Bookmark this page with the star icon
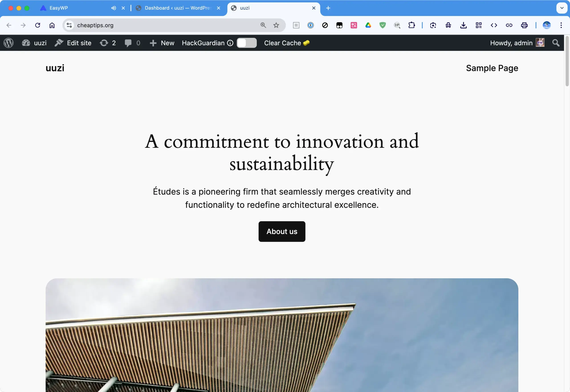The height and width of the screenshot is (392, 570). click(x=276, y=25)
